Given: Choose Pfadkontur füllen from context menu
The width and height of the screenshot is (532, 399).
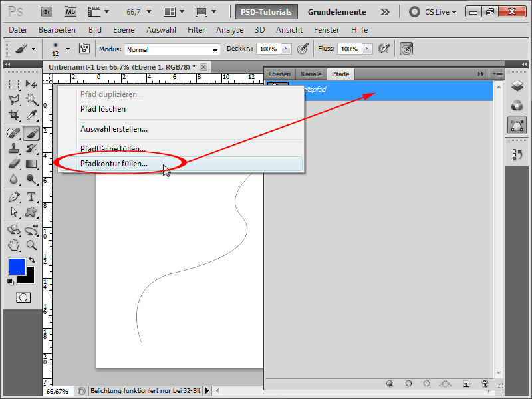Looking at the screenshot, I should tap(181, 164).
